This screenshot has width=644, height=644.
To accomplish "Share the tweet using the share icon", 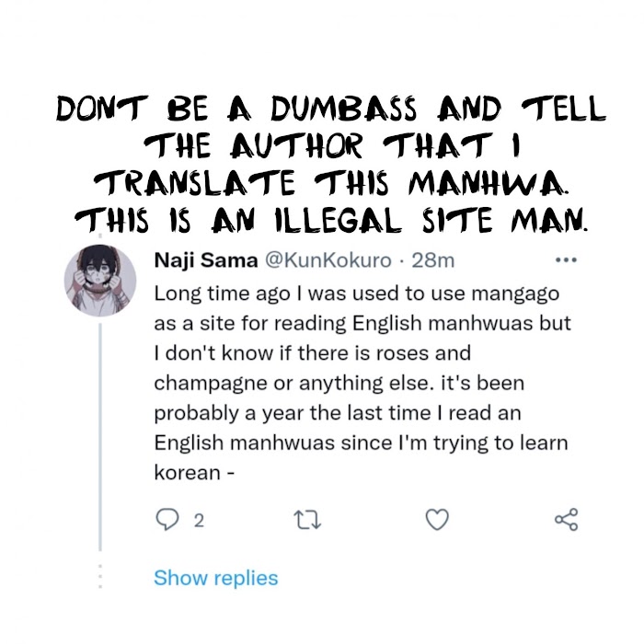I will pos(567,521).
